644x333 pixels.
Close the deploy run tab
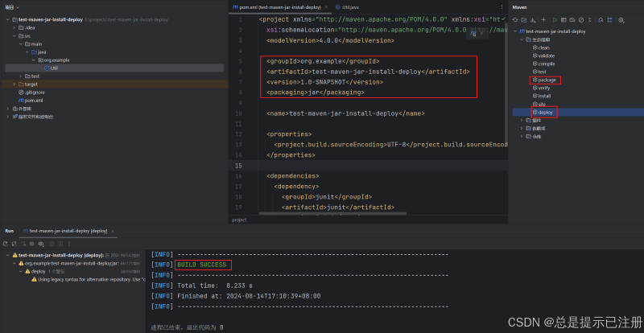click(113, 231)
